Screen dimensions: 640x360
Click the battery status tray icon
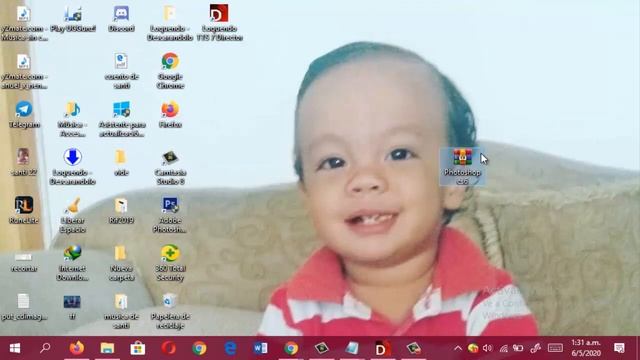point(518,348)
